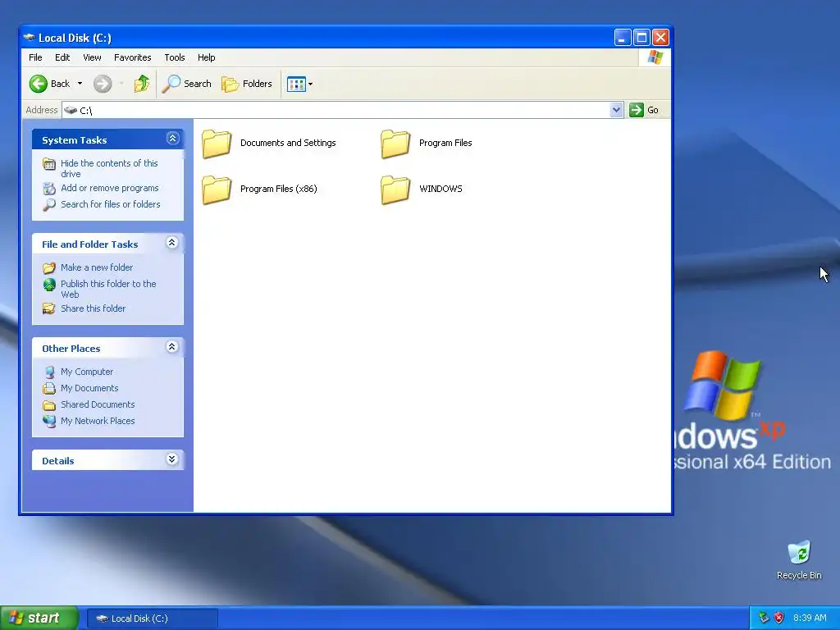Click the Hide contents drive icon
Screen dimensions: 840x630
49,164
